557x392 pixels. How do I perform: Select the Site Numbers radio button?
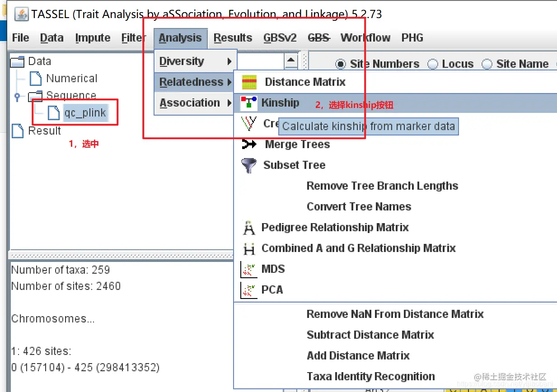coord(341,64)
